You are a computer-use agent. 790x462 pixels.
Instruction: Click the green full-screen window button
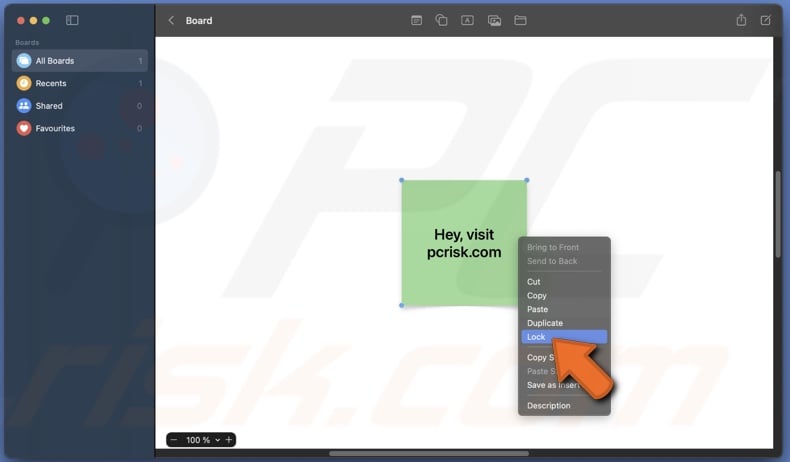click(x=46, y=21)
